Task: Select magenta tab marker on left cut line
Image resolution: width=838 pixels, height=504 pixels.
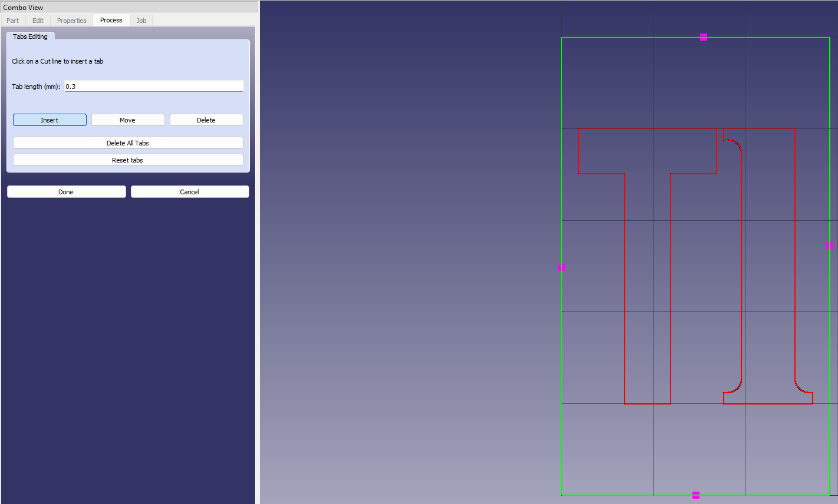Action: 562,267
